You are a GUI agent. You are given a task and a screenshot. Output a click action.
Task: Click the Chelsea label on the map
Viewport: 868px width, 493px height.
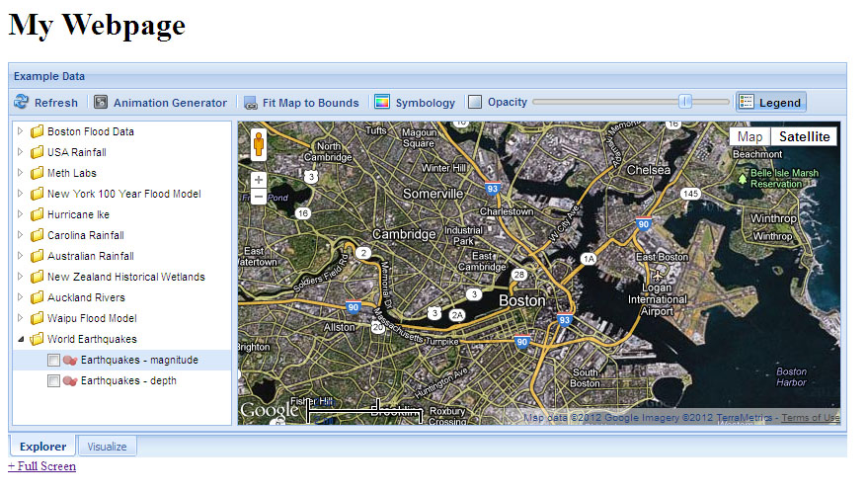[648, 170]
